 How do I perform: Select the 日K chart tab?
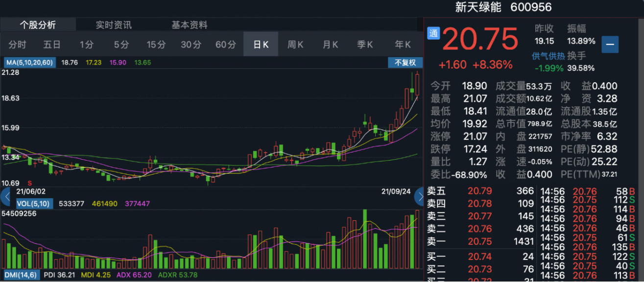click(261, 45)
